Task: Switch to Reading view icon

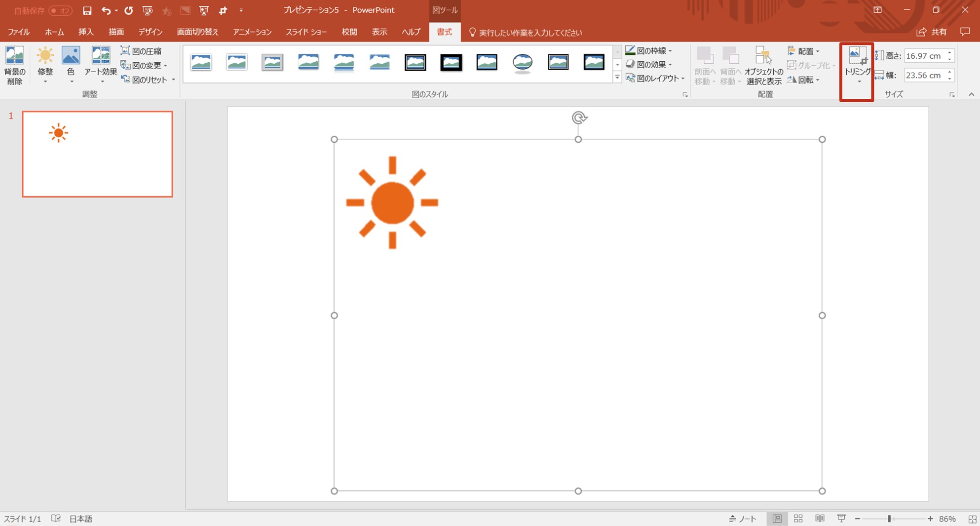Action: click(820, 519)
